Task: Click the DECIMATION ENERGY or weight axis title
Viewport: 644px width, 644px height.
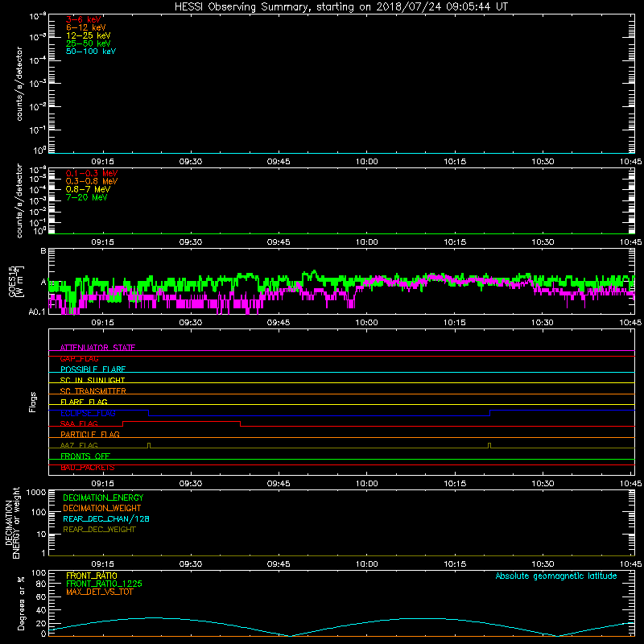Action: (x=12, y=522)
